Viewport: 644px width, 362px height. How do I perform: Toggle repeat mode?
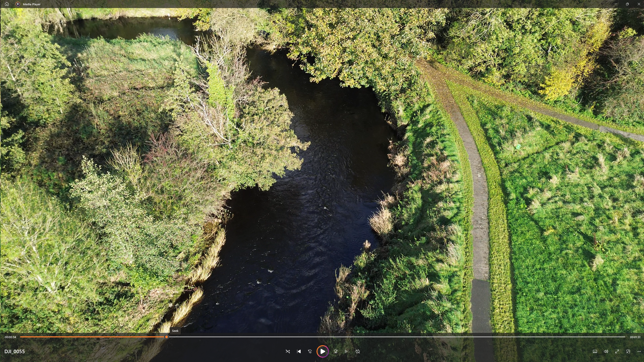(358, 351)
